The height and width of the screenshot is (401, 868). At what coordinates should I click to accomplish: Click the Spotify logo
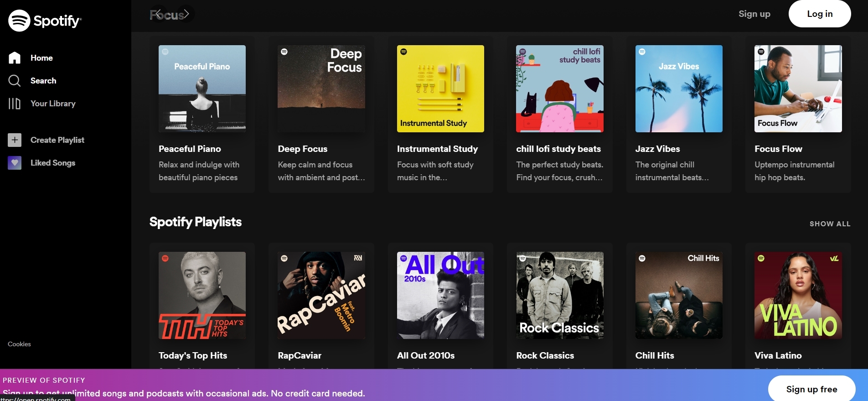pyautogui.click(x=45, y=21)
